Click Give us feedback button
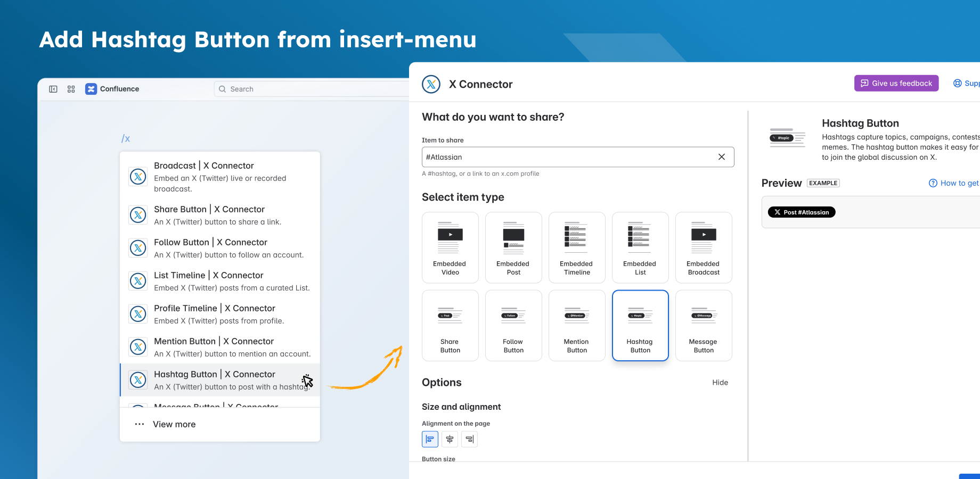 click(896, 83)
